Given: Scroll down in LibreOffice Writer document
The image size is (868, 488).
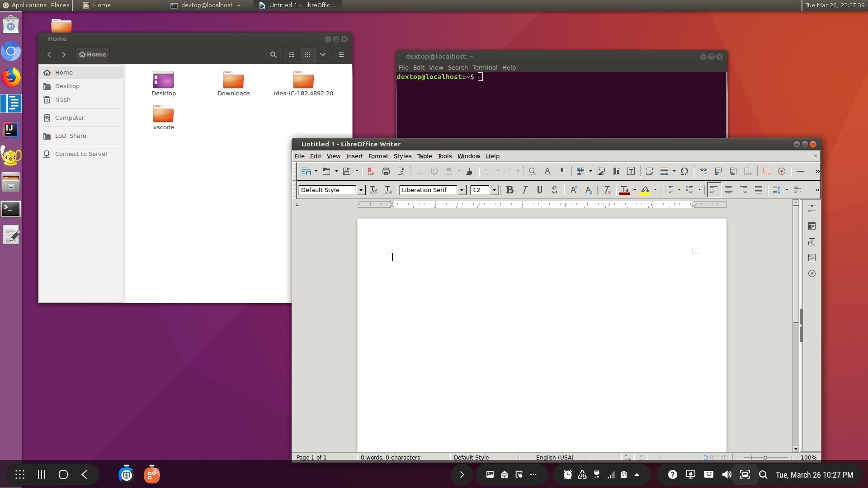Looking at the screenshot, I should (x=795, y=449).
